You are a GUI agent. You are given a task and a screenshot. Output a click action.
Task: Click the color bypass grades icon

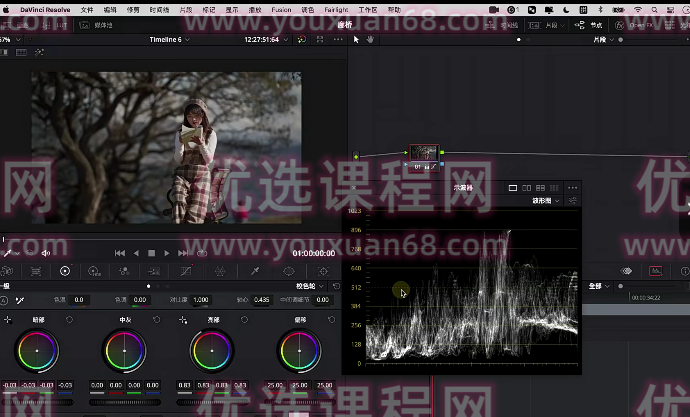[301, 40]
